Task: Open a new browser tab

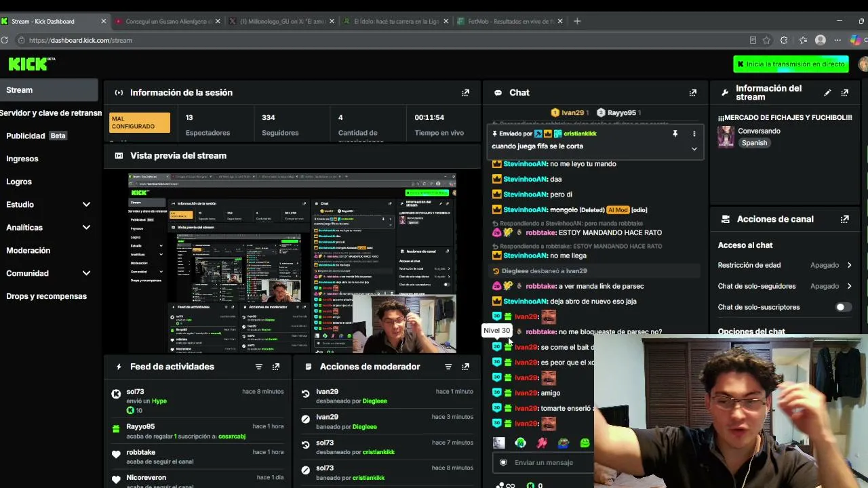Action: (x=577, y=21)
